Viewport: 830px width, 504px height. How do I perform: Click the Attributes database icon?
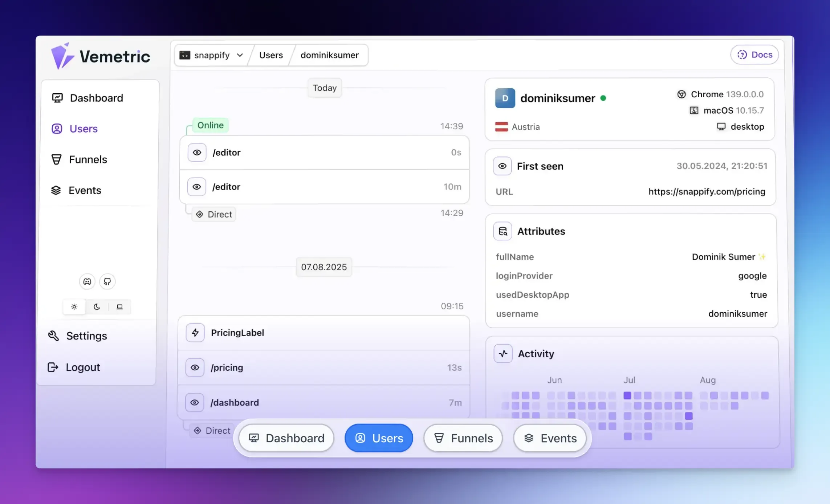503,231
